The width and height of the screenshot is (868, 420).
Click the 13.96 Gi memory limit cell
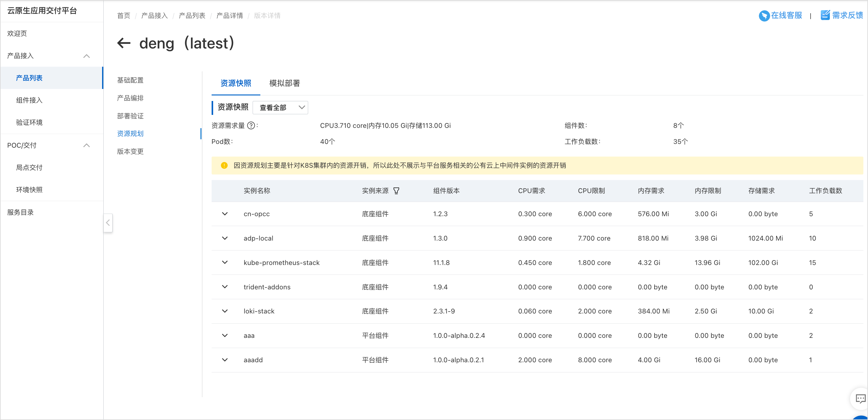pyautogui.click(x=707, y=262)
